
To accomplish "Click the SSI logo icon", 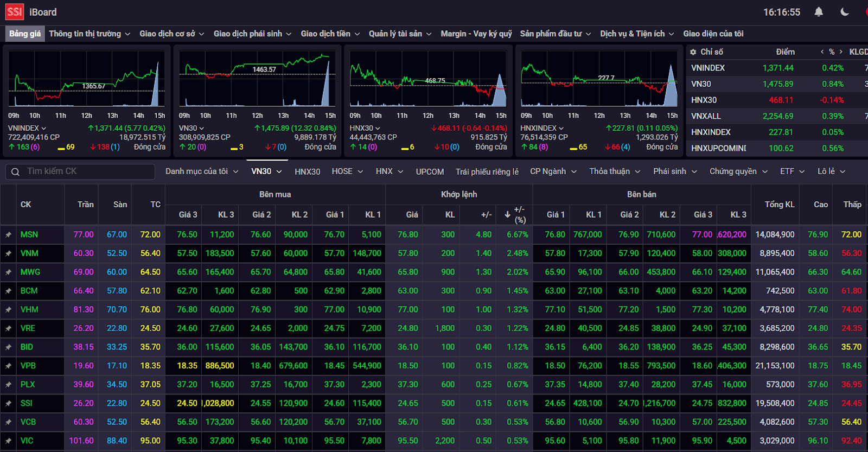I will [x=15, y=12].
